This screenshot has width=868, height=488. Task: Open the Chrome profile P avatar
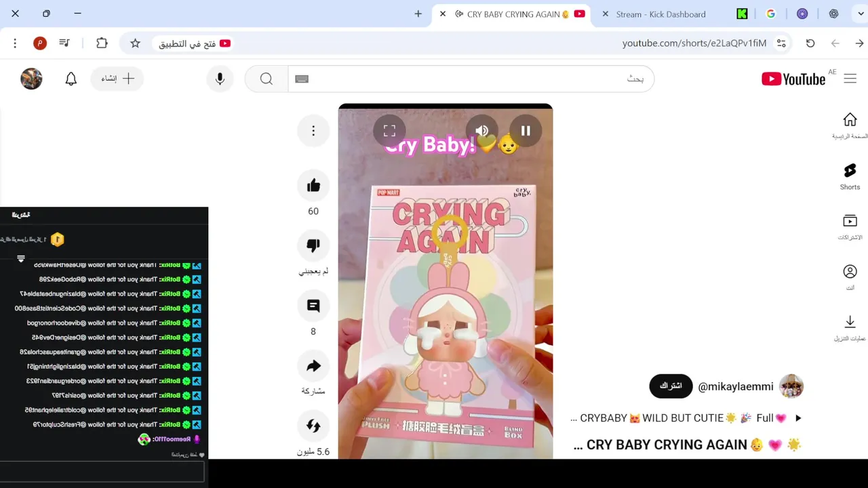(40, 43)
